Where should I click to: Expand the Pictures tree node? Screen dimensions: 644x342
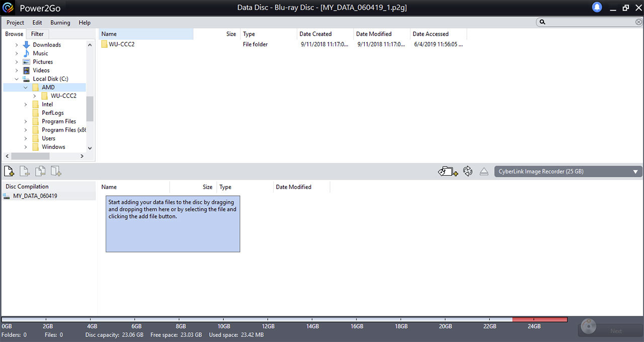(17, 62)
